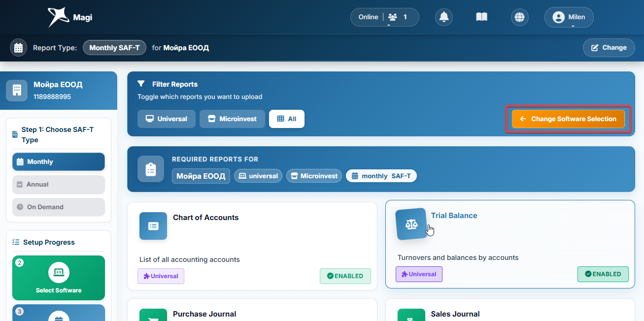Click the user avatar icon beside Milen
Image resolution: width=644 pixels, height=321 pixels.
click(x=558, y=17)
